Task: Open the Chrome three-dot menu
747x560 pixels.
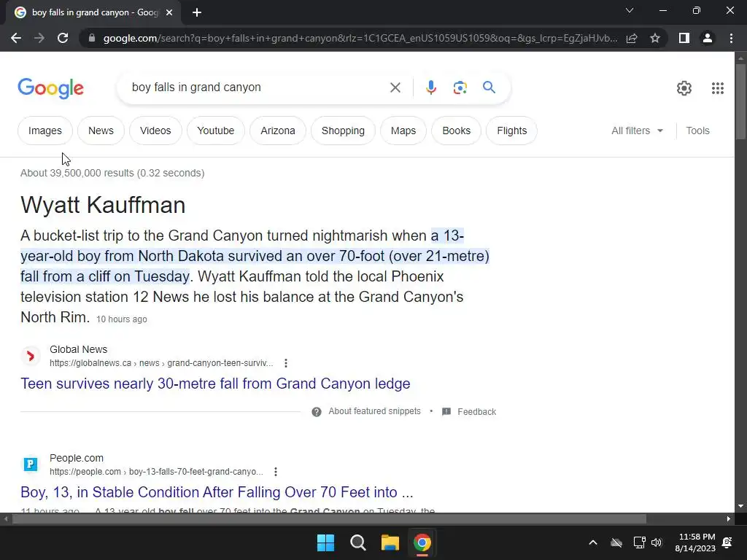Action: click(x=731, y=38)
